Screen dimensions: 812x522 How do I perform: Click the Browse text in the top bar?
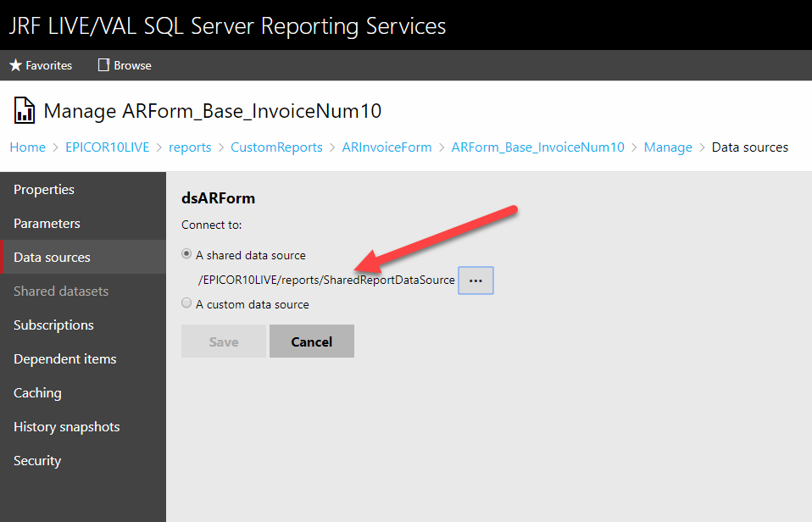click(132, 66)
